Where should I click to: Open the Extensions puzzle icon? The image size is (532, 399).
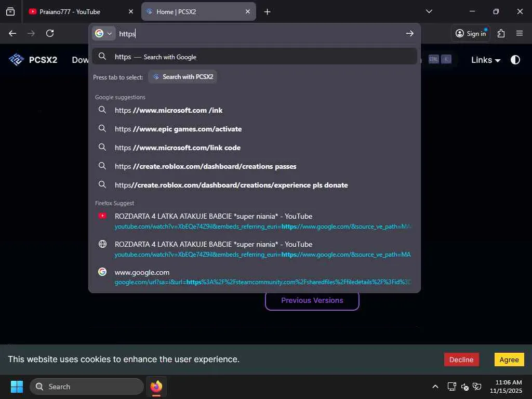point(501,33)
